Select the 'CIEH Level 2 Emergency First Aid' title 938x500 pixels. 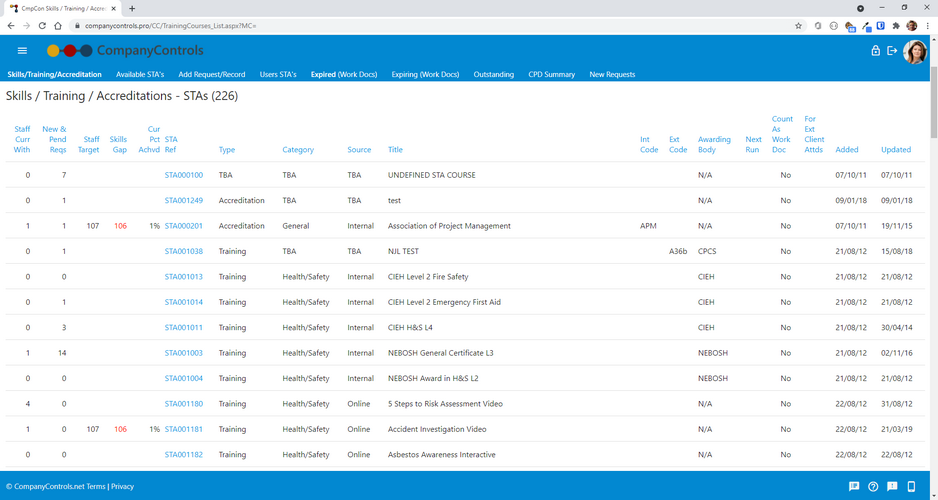point(444,302)
